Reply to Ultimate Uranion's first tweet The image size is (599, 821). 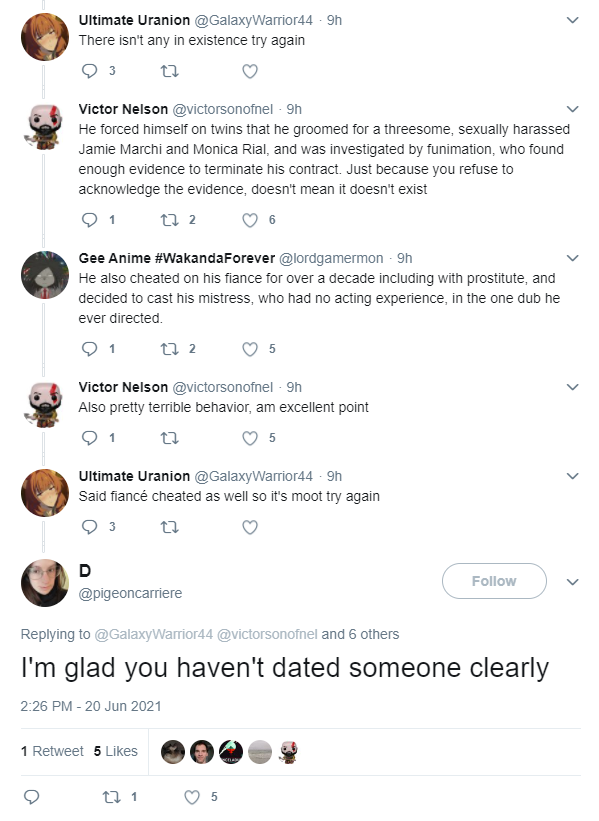90,71
